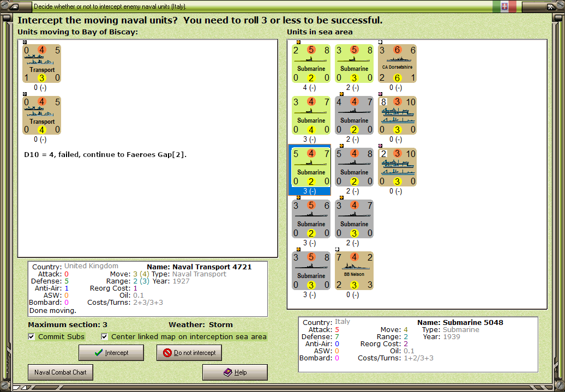Select the convoy counter showing 2-3-10

click(398, 167)
